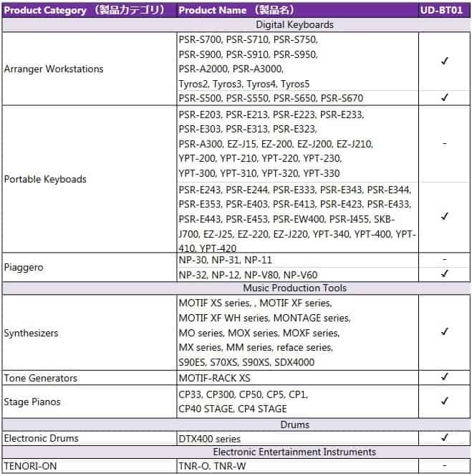Click the Product Category column header
This screenshot has height=476, width=472.
[x=90, y=10]
